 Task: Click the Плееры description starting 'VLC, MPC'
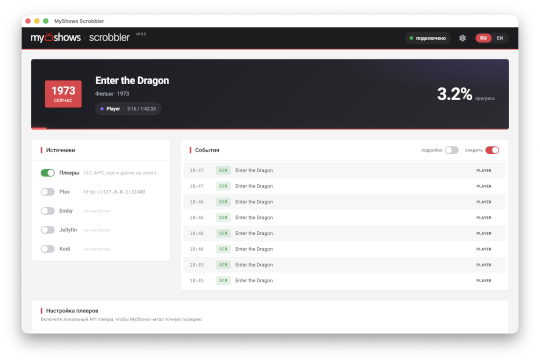click(121, 173)
